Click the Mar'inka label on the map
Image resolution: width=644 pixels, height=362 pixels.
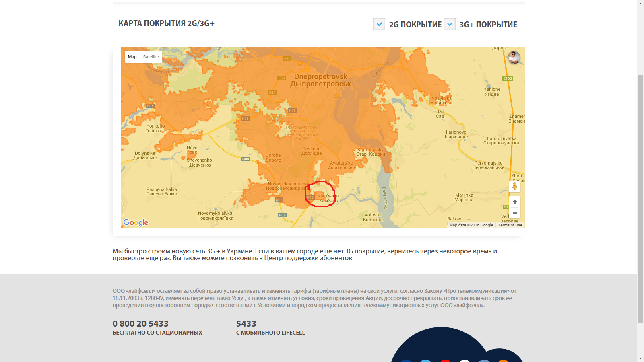pos(464,197)
